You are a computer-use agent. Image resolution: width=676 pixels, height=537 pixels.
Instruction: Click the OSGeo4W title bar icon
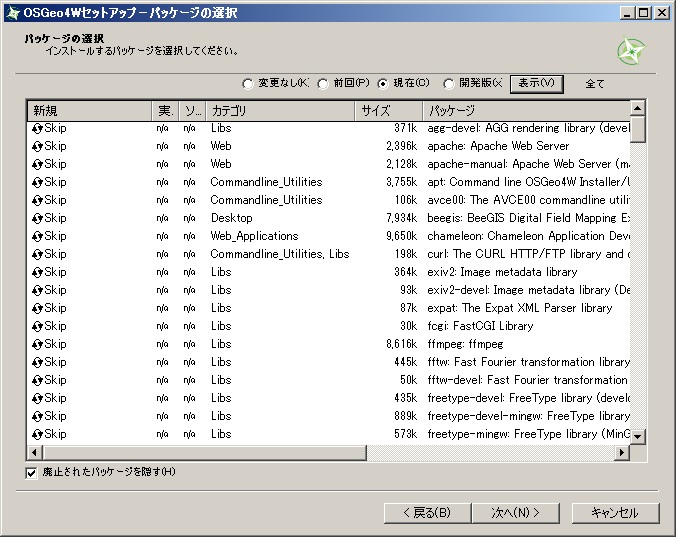[12, 12]
